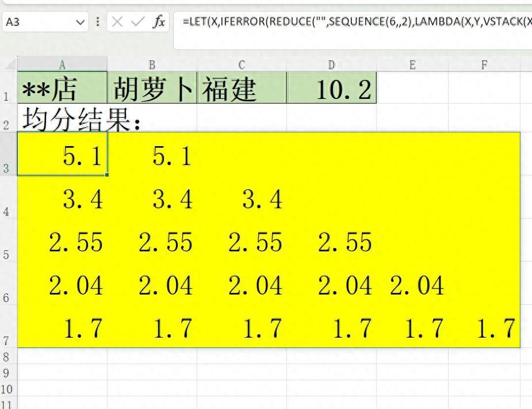Open the Name Box dropdown arrow
This screenshot has height=409, width=532.
click(x=81, y=22)
